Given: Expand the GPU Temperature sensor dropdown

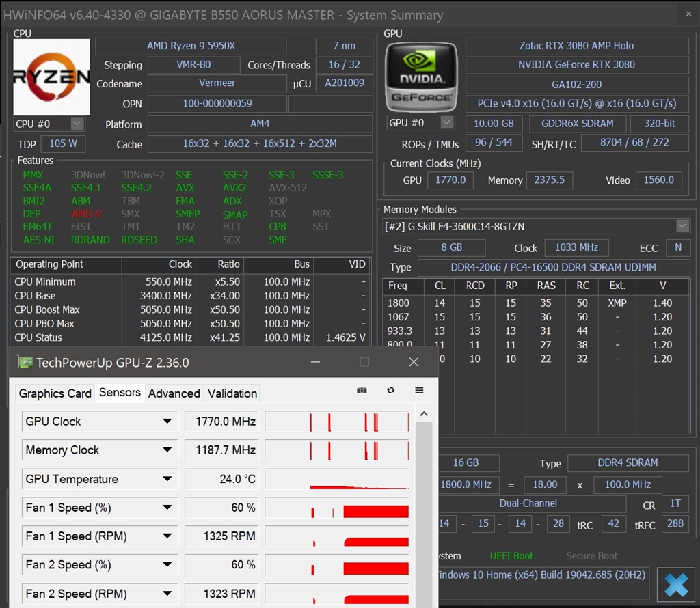Looking at the screenshot, I should point(167,479).
